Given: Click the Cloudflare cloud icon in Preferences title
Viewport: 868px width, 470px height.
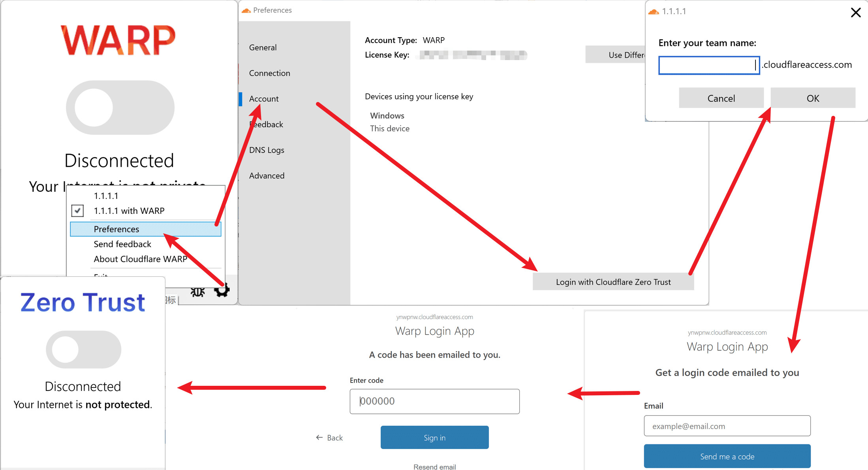Looking at the screenshot, I should tap(246, 10).
